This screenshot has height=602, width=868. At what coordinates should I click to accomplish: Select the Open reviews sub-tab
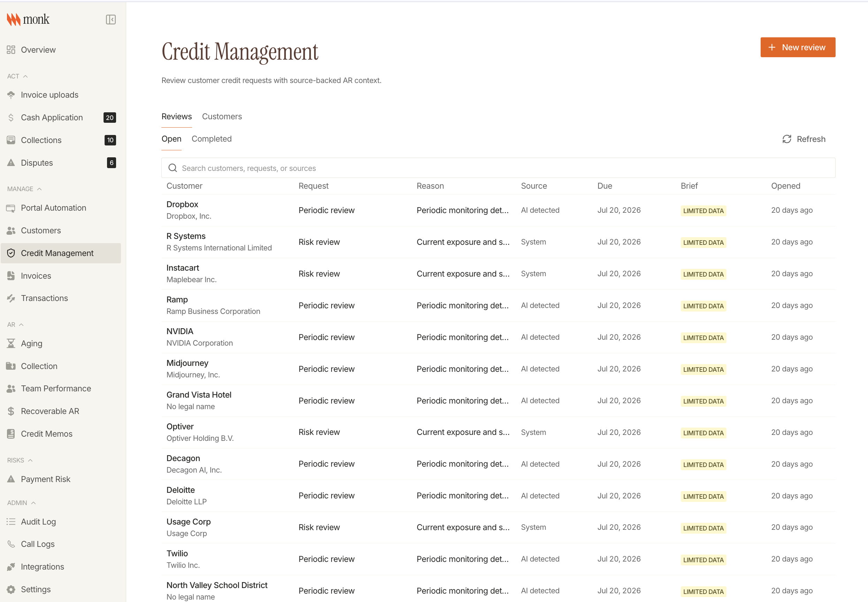tap(172, 139)
